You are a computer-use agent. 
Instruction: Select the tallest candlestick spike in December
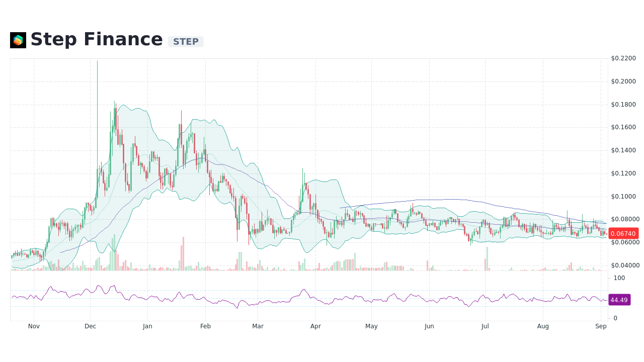tap(97, 101)
